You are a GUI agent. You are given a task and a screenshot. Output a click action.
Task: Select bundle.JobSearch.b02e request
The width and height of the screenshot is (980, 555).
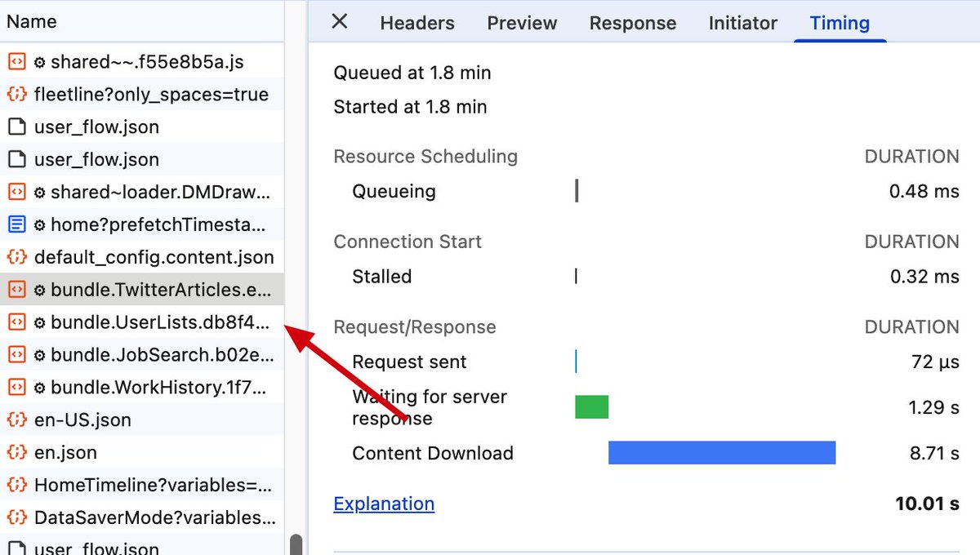142,355
